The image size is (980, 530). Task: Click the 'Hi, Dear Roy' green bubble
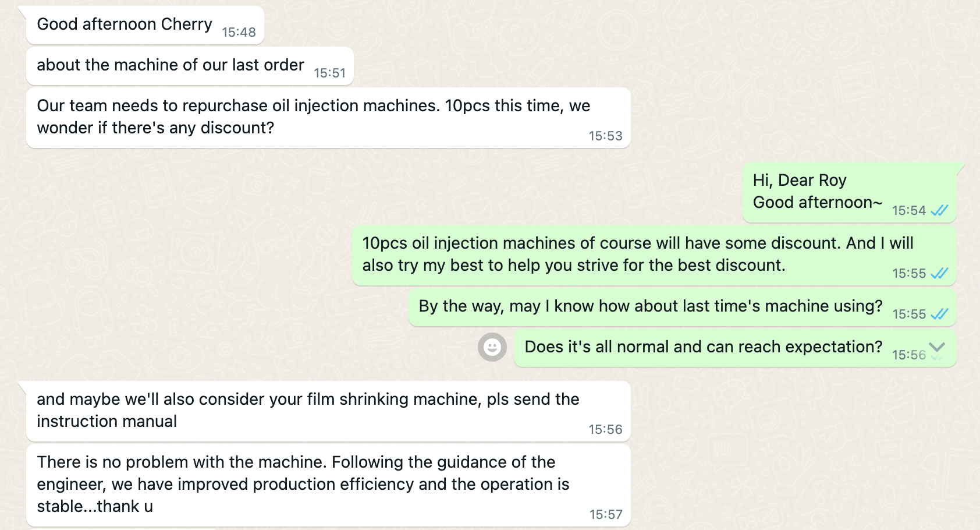coord(850,192)
